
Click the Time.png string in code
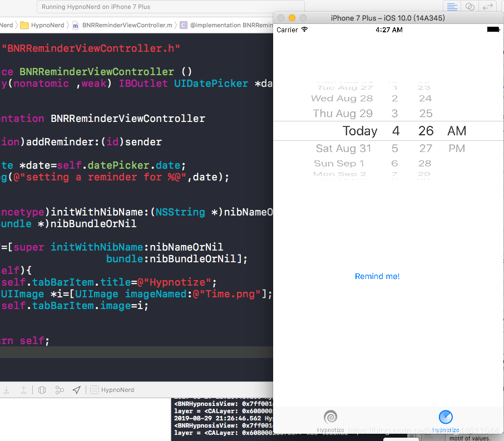coord(226,294)
